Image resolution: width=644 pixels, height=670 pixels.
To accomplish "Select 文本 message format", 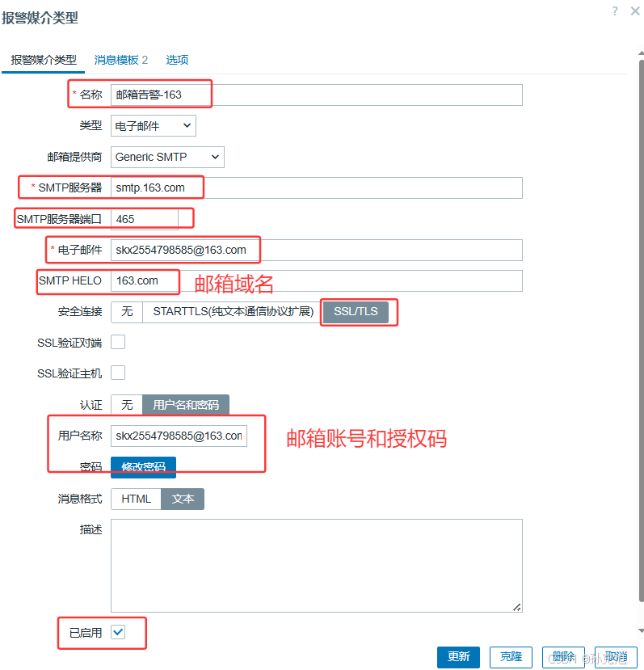I will tap(183, 499).
